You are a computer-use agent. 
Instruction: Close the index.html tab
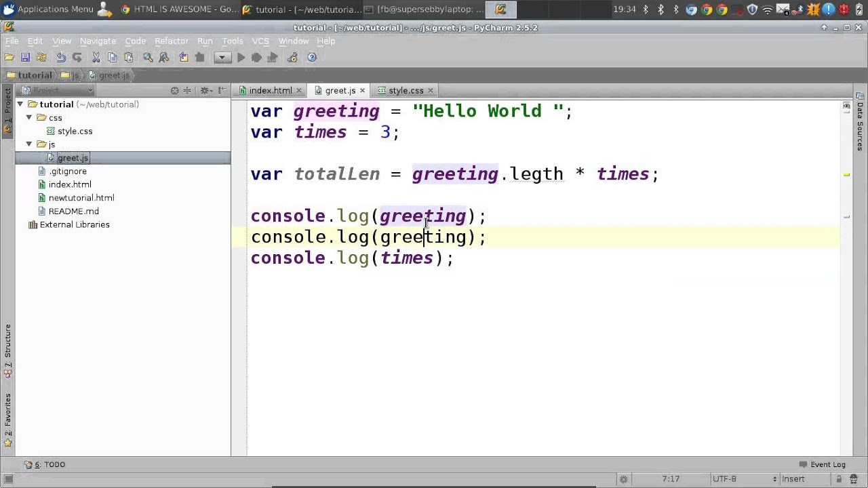click(x=298, y=90)
